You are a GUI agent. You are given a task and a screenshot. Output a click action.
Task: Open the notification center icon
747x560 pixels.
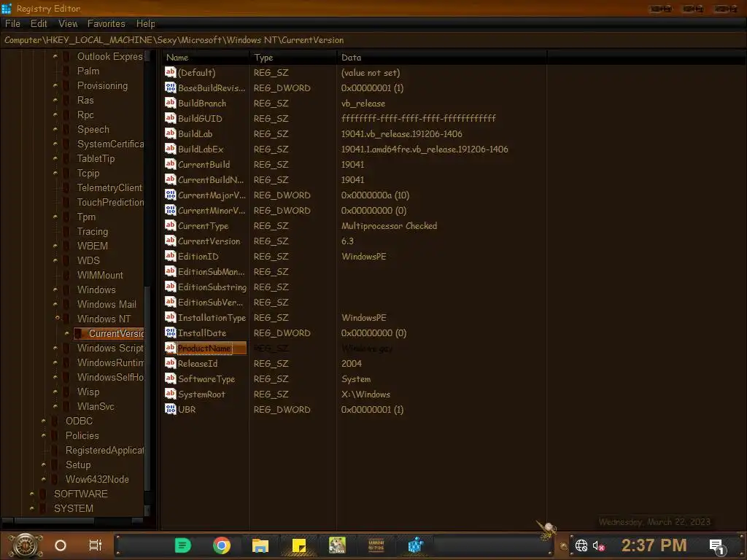(717, 546)
